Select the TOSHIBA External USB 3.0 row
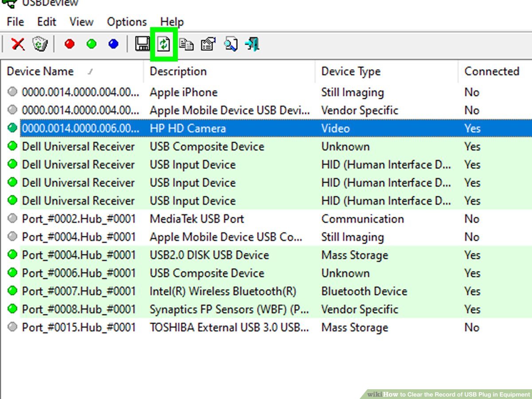The image size is (532, 399). 229,328
